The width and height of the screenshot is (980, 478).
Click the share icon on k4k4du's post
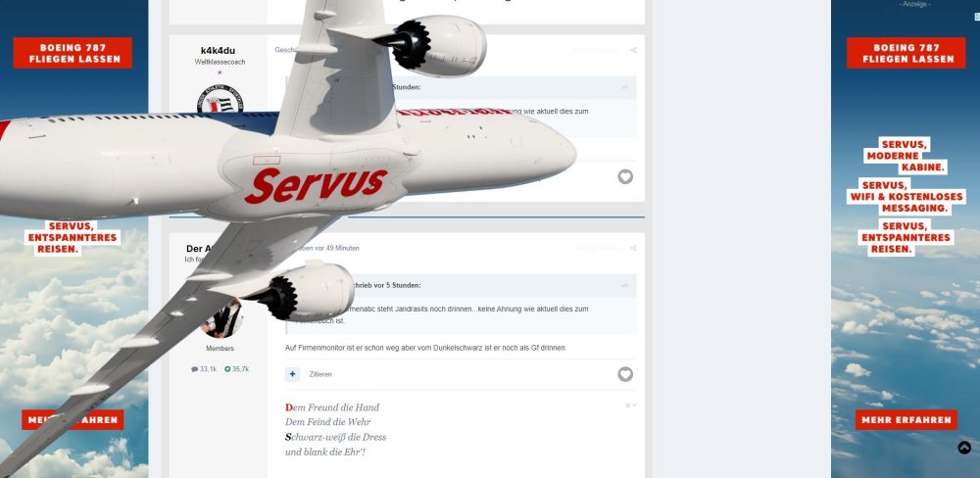pos(633,50)
